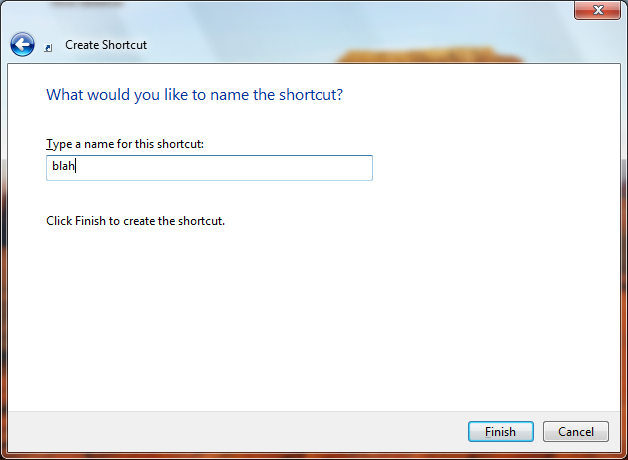This screenshot has height=460, width=628.
Task: Close the Create Shortcut window
Action: coord(598,10)
